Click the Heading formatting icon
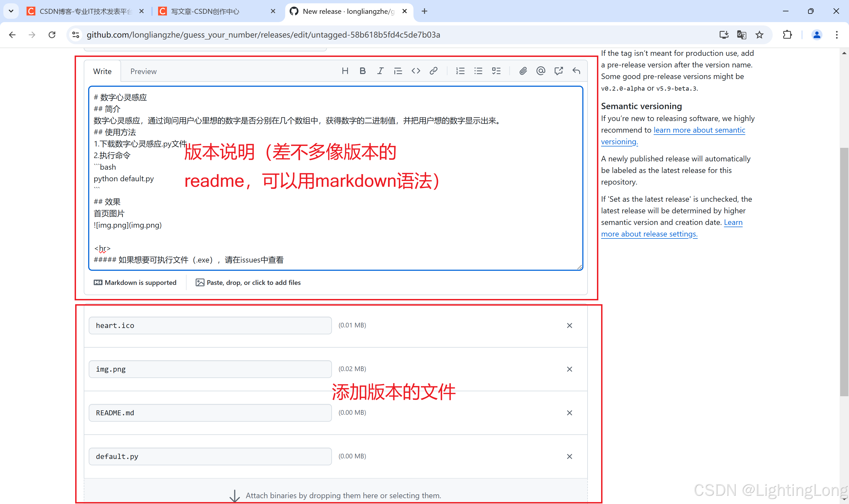Viewport: 849px width, 504px height. (x=345, y=71)
